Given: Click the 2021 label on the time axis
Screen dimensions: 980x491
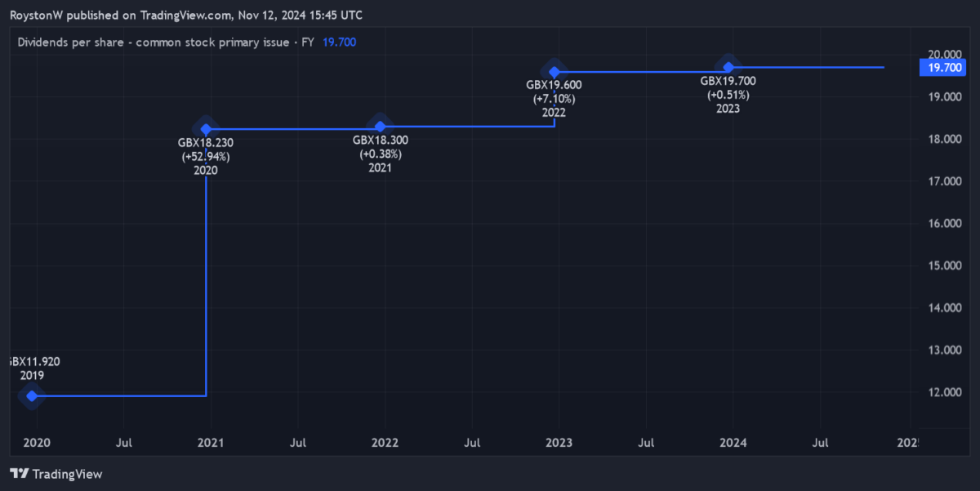Looking at the screenshot, I should coord(212,443).
